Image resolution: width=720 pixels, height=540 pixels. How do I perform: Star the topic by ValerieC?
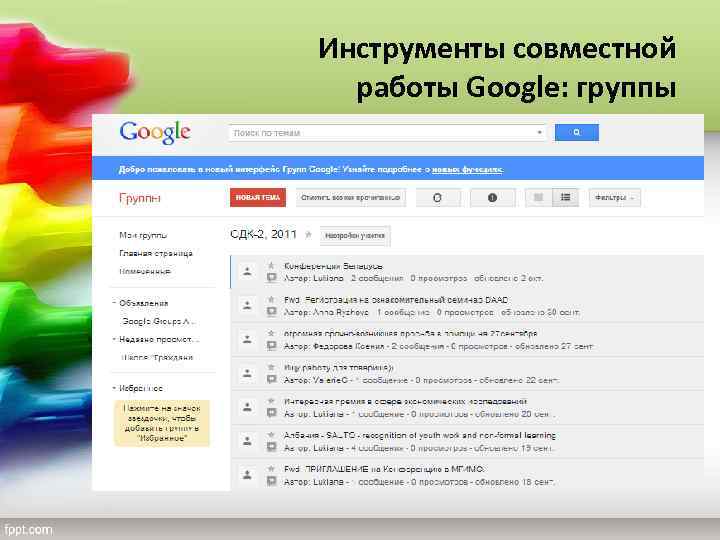tap(271, 367)
